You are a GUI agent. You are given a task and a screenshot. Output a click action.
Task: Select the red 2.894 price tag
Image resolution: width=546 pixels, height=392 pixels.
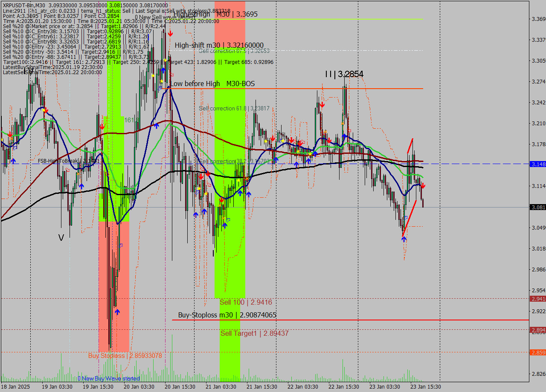537,330
